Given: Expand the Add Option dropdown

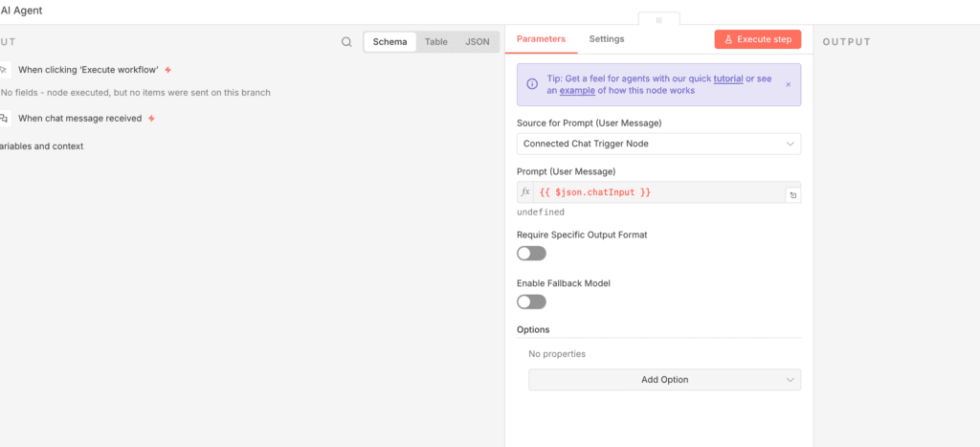Looking at the screenshot, I should click(664, 380).
